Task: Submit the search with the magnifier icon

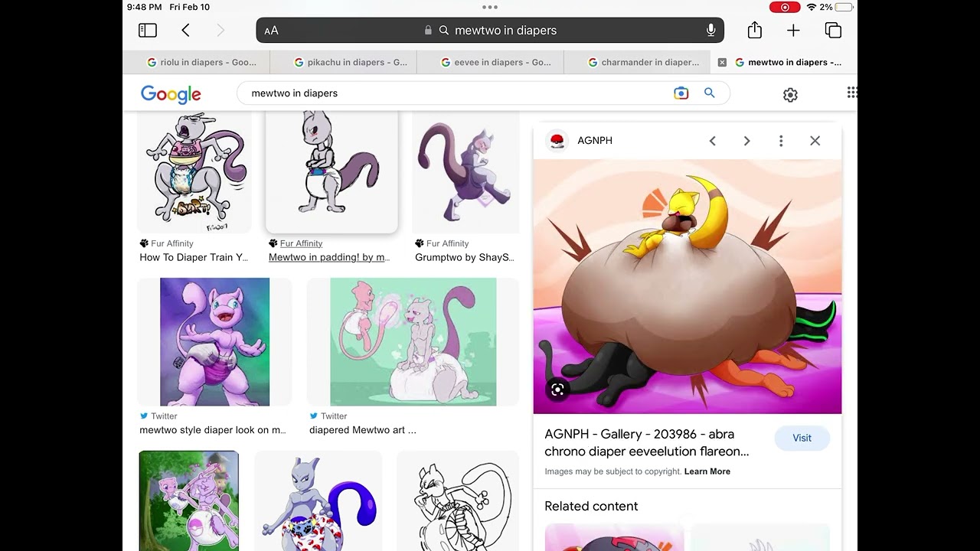Action: coord(710,93)
